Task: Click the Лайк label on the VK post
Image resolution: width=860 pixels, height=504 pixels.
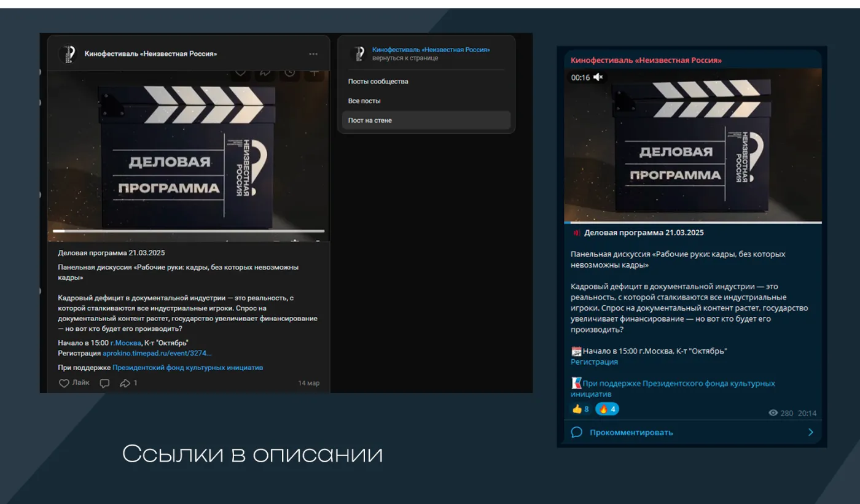Action: click(80, 382)
